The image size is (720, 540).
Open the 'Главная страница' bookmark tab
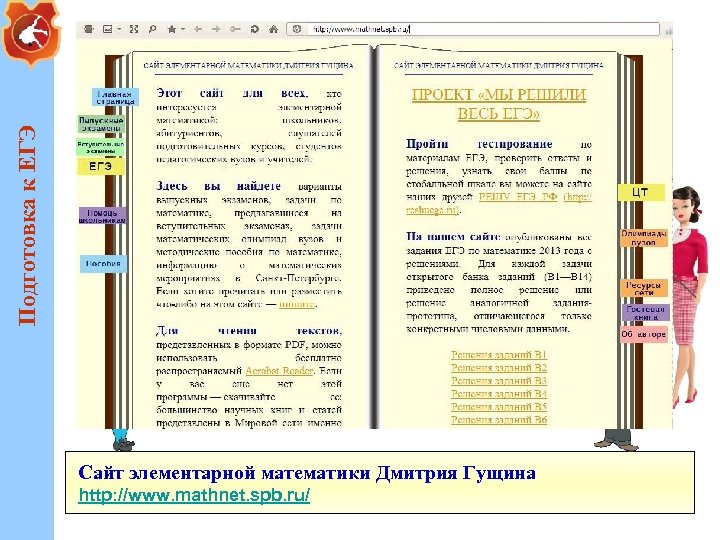[115, 97]
